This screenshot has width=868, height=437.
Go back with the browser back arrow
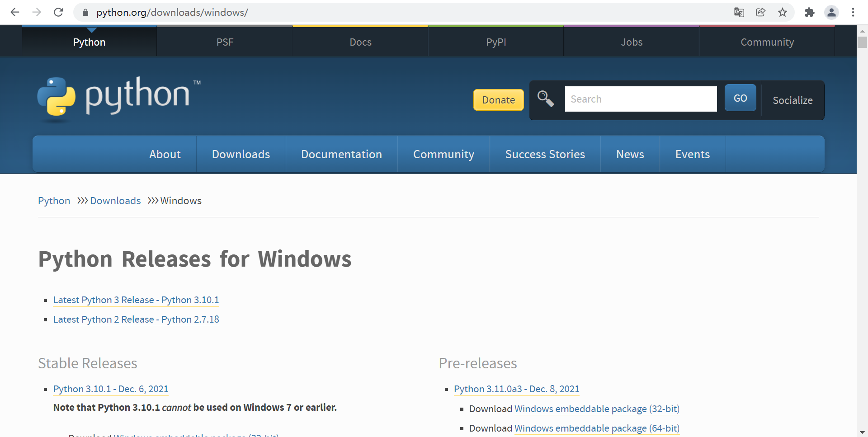[x=15, y=12]
